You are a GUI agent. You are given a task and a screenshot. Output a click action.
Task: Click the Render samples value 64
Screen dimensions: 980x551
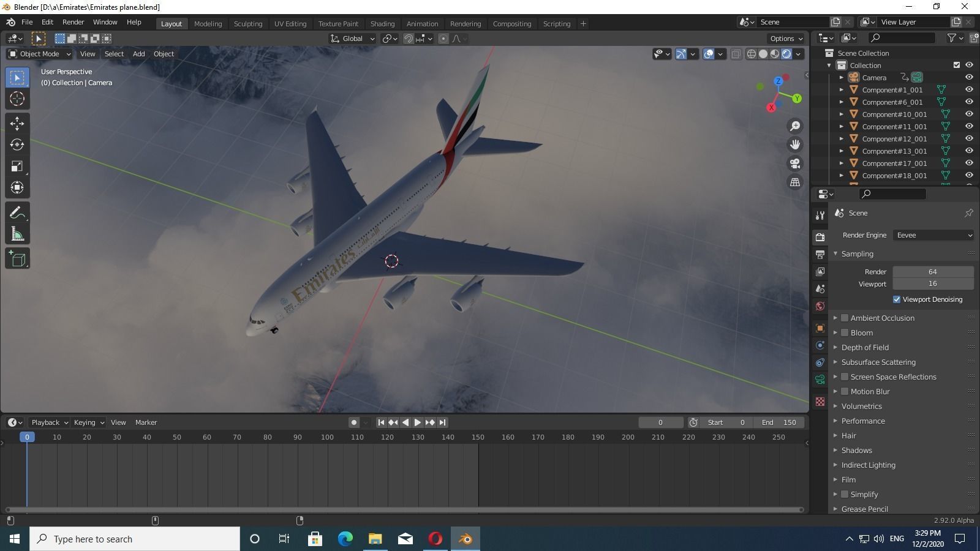pos(933,272)
